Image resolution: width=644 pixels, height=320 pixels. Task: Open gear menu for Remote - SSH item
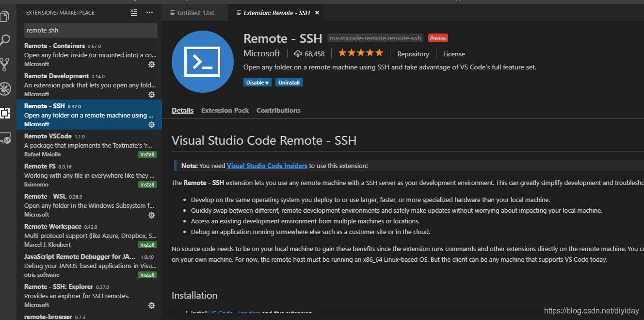pyautogui.click(x=152, y=124)
